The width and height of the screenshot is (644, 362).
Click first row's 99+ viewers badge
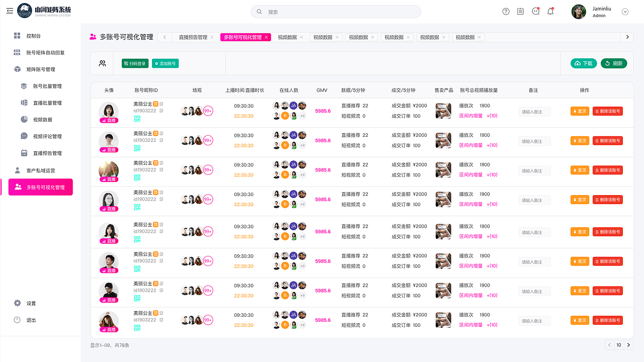coord(208,111)
